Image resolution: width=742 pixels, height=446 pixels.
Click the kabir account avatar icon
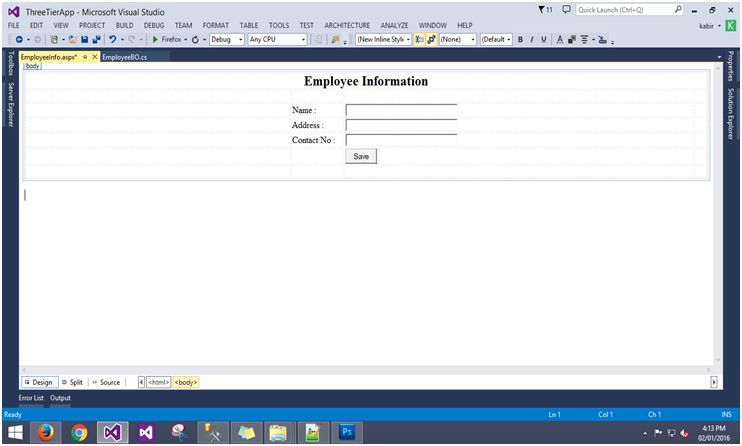(x=730, y=26)
